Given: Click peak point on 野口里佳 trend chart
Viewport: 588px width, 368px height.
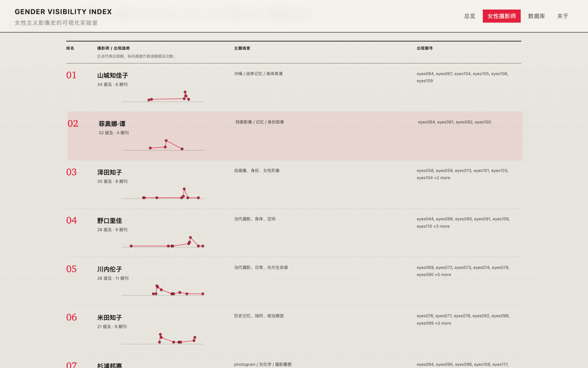Looking at the screenshot, I should click(x=190, y=237).
